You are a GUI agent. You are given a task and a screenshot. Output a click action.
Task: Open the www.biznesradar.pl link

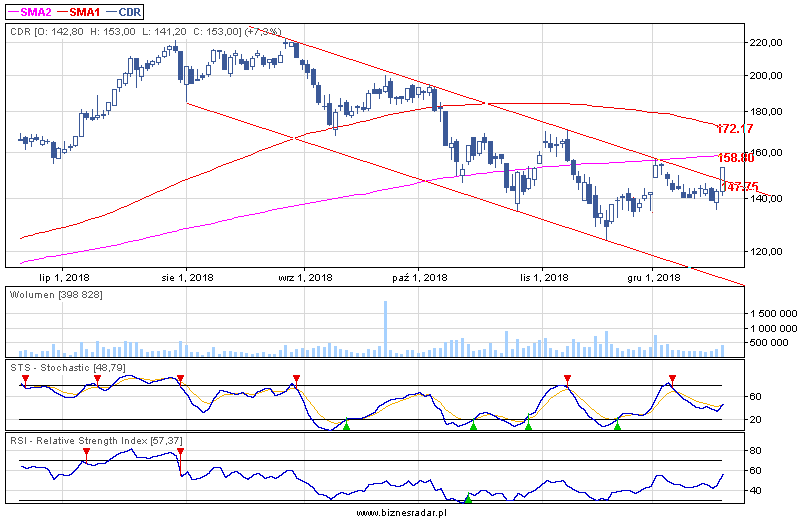tap(400, 511)
